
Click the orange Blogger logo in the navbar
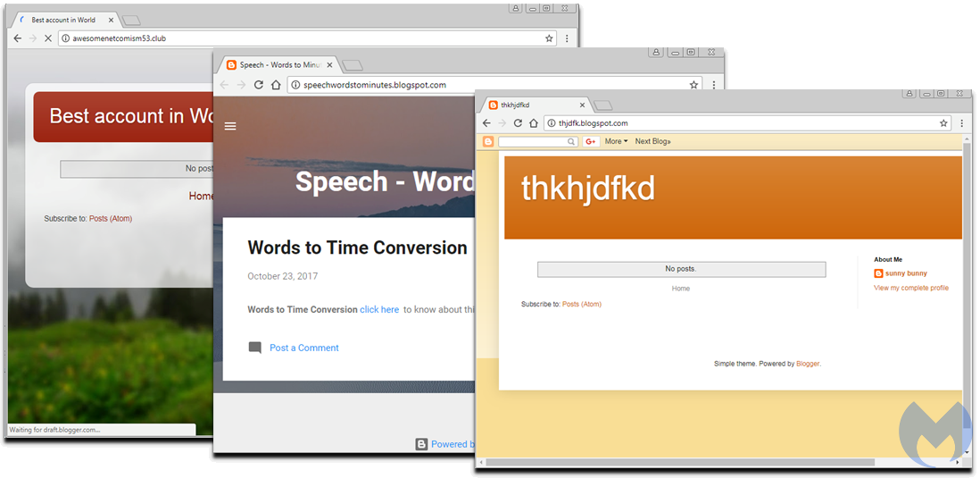click(488, 141)
